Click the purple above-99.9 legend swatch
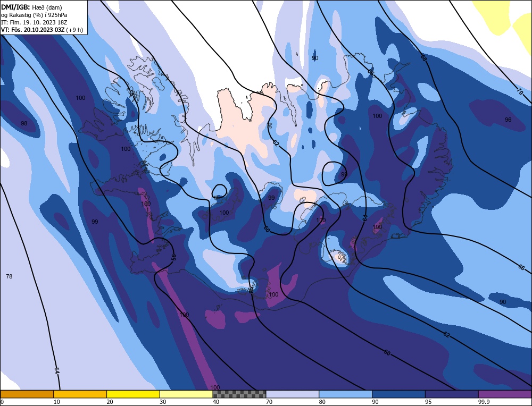Image resolution: width=532 pixels, height=406 pixels. [x=505, y=394]
